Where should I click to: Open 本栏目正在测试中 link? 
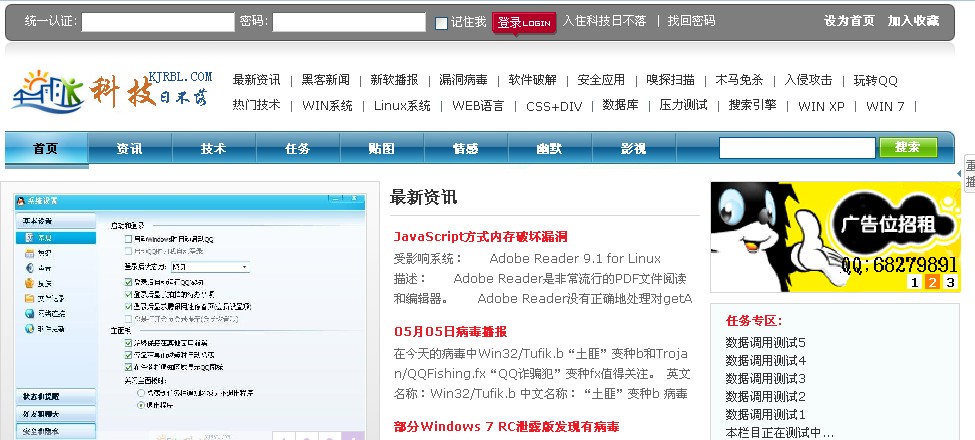coord(780,433)
